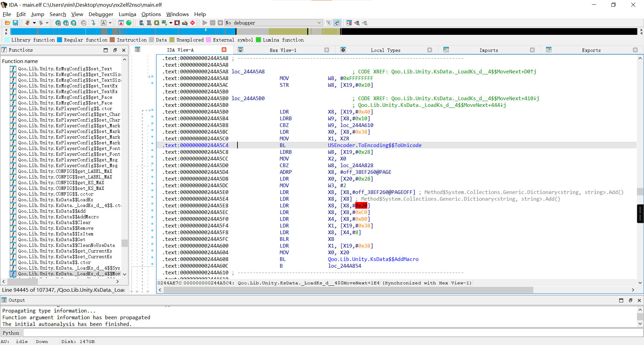Image resolution: width=644 pixels, height=345 pixels.
Task: Click the stop process button
Action: [220, 23]
